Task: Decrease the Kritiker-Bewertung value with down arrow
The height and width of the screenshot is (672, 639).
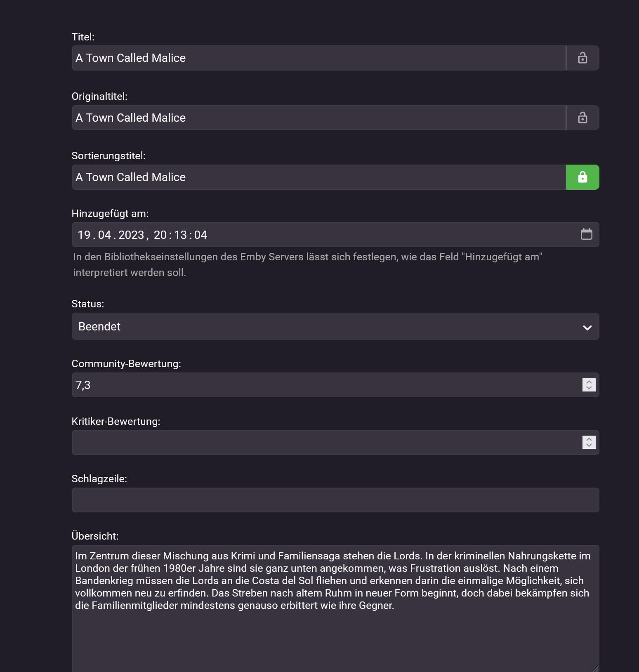Action: (x=589, y=446)
